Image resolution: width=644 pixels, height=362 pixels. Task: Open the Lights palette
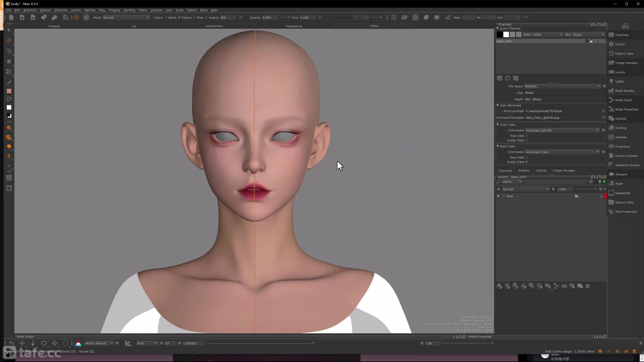[x=619, y=81]
